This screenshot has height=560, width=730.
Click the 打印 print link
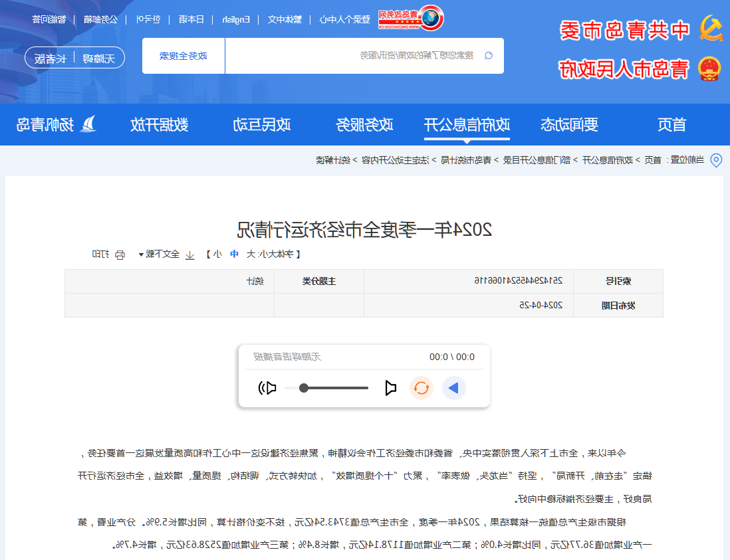click(x=100, y=254)
